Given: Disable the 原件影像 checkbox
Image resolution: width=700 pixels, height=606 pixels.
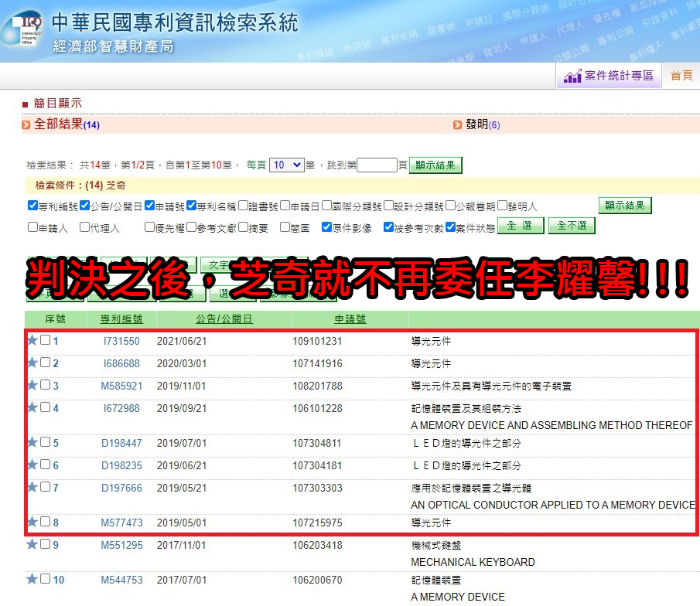Looking at the screenshot, I should (x=326, y=227).
